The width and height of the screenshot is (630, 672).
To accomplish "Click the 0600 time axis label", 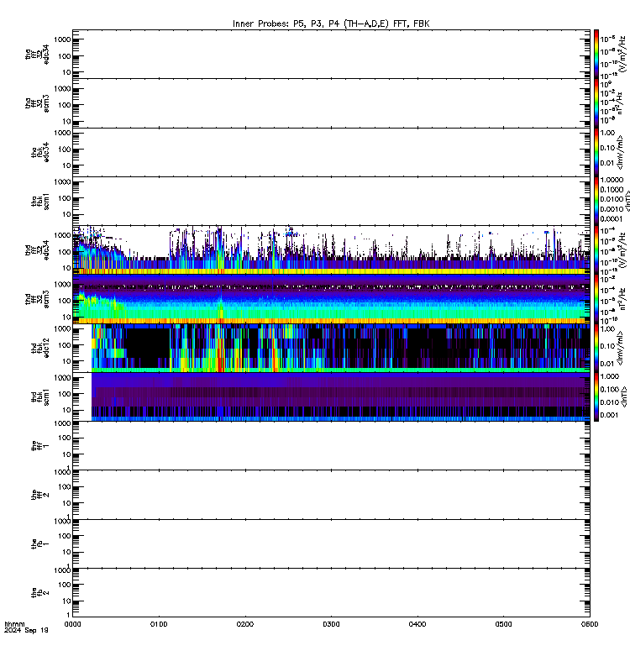I will coord(590,624).
